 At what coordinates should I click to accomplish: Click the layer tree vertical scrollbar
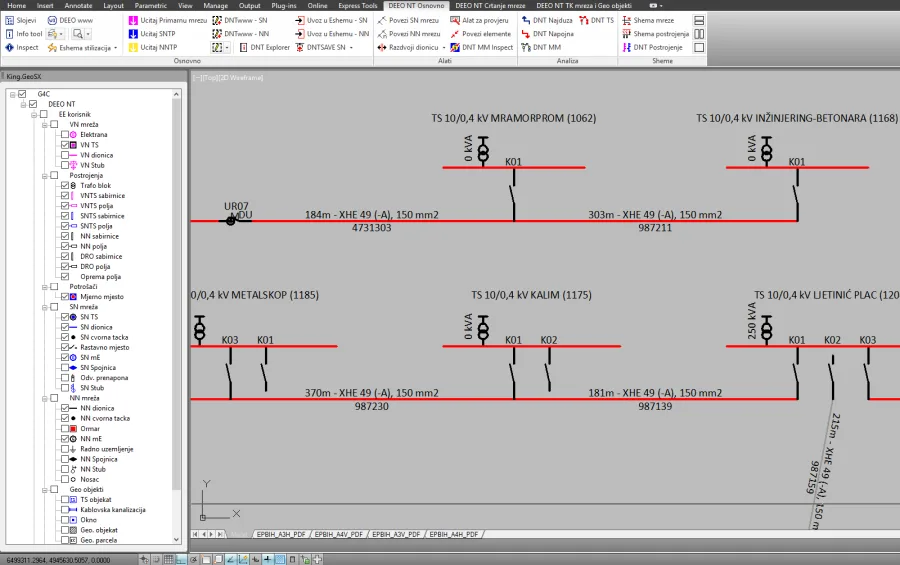(178, 300)
